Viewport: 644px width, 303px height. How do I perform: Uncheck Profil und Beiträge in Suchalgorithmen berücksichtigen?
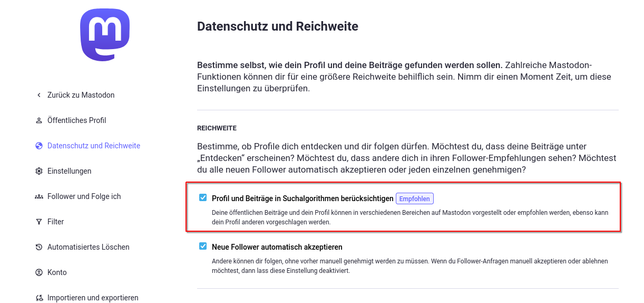[x=203, y=198]
